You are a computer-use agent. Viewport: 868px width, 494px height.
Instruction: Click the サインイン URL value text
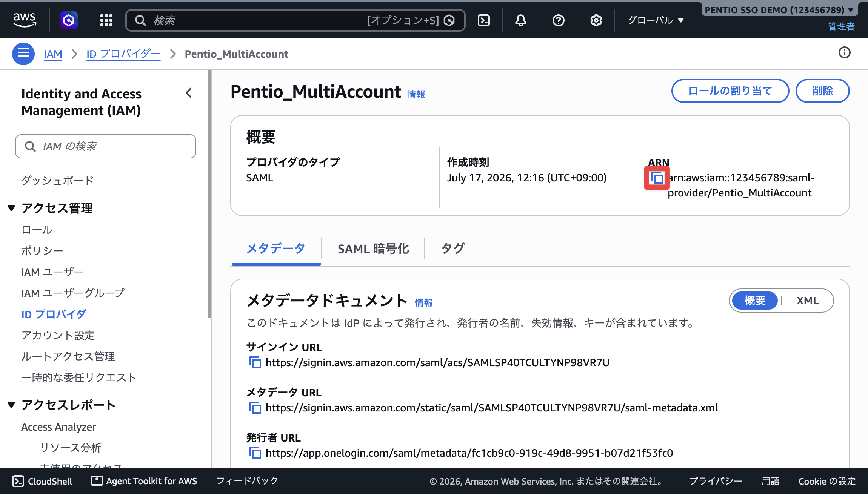pos(437,362)
